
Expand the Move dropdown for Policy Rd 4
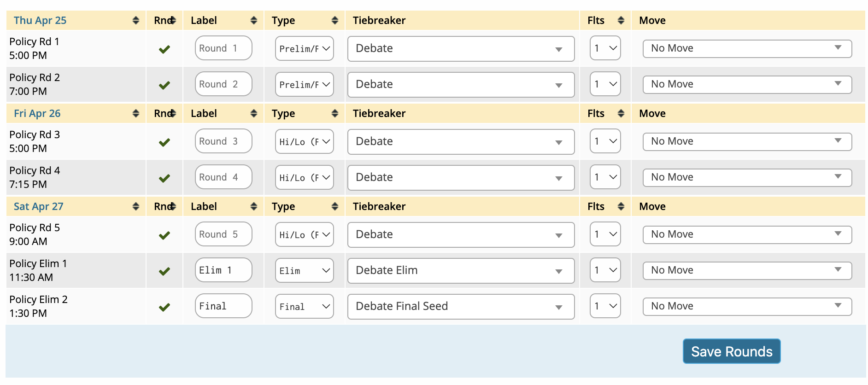(x=747, y=177)
